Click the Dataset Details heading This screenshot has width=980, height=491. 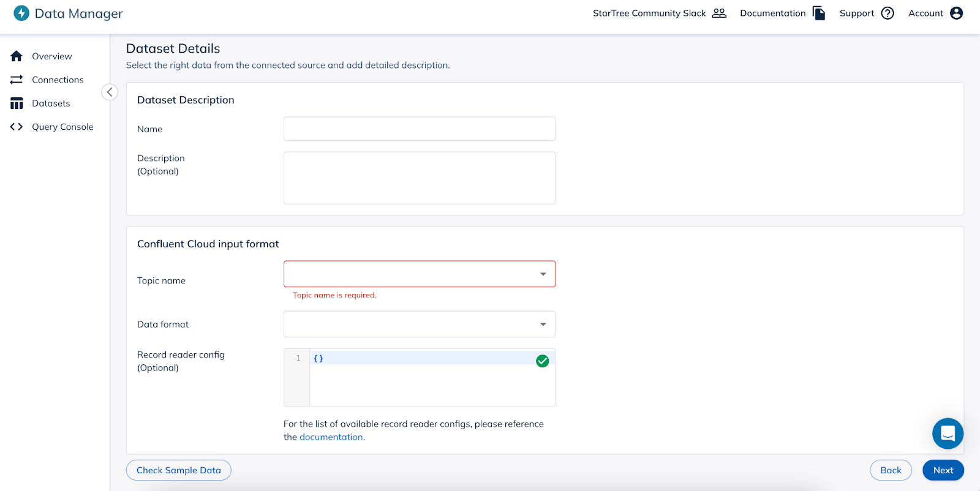point(173,48)
